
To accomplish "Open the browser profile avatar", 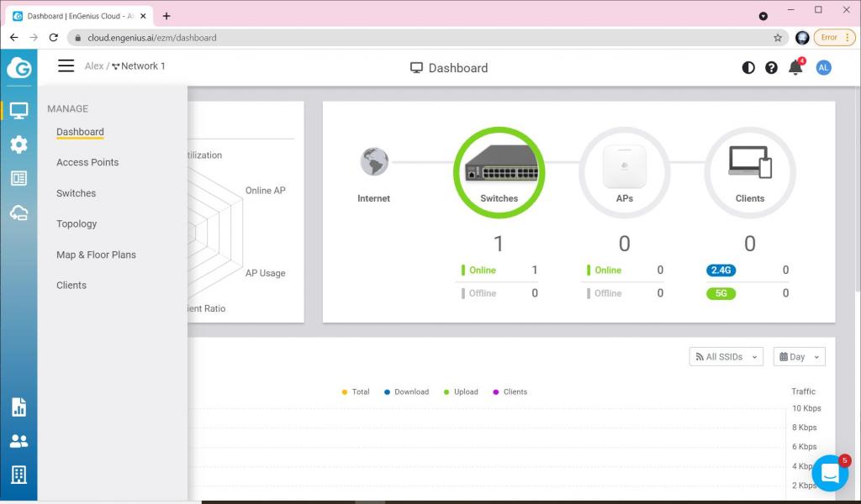I will tap(802, 37).
